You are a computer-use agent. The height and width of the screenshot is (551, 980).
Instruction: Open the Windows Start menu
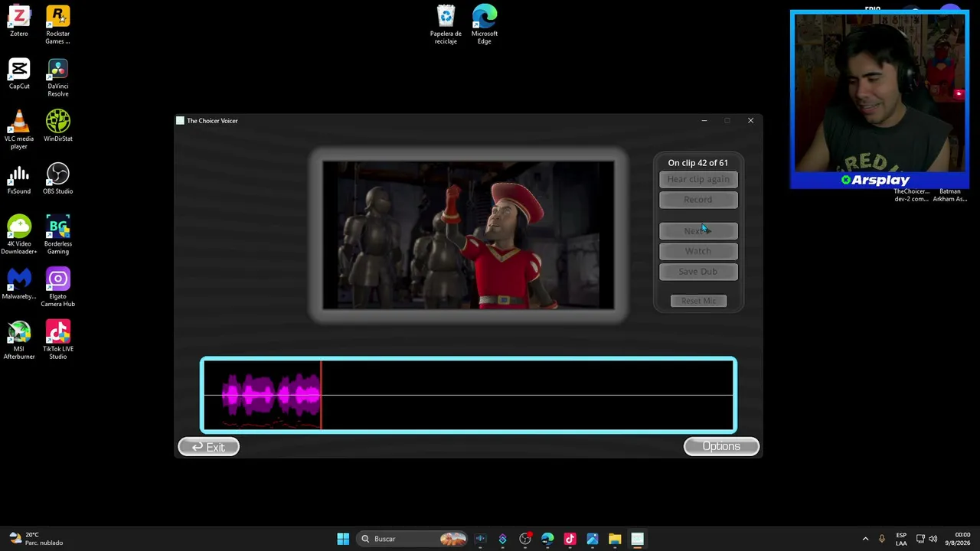coord(343,539)
